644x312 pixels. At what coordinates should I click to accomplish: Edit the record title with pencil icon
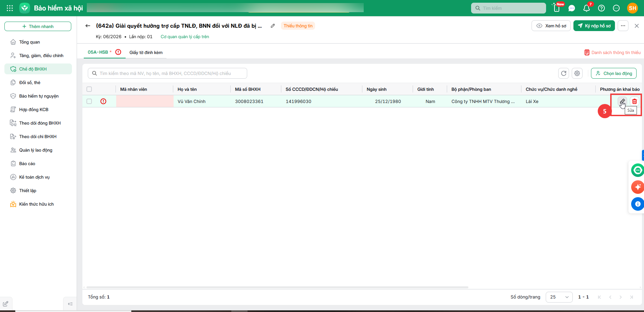pos(273,26)
